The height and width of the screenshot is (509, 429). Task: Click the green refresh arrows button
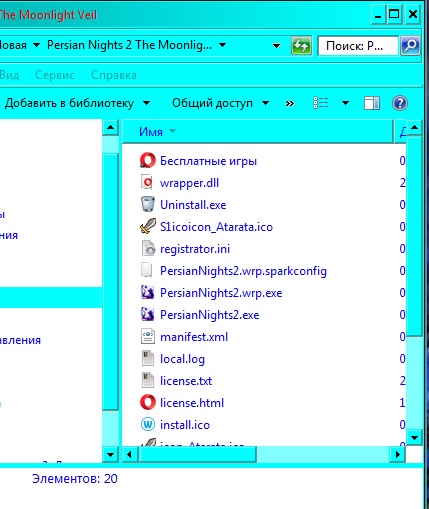pyautogui.click(x=301, y=45)
